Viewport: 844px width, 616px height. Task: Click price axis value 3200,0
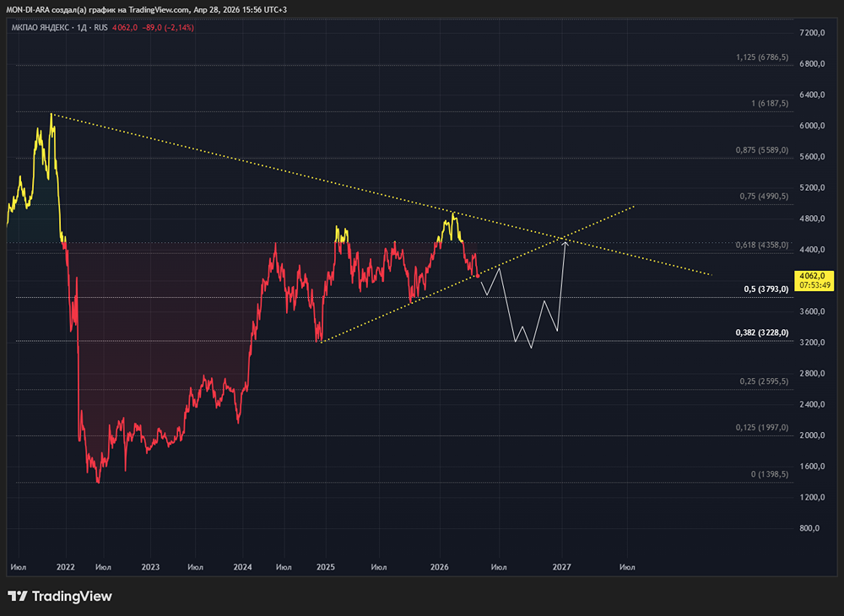[812, 343]
